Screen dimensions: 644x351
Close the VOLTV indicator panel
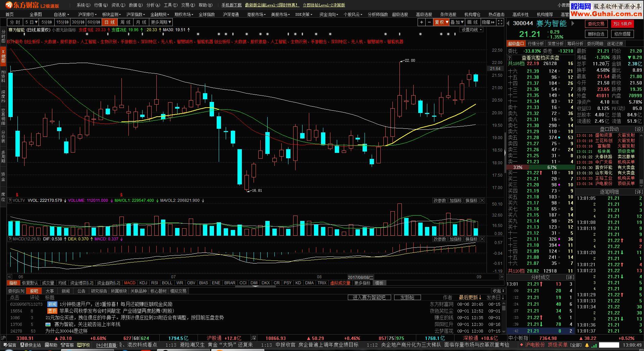[482, 200]
